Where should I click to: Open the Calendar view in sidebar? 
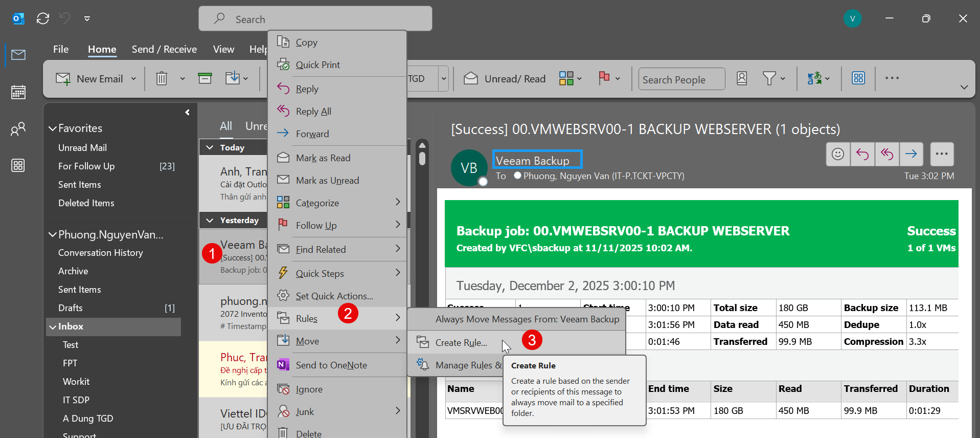[x=18, y=92]
